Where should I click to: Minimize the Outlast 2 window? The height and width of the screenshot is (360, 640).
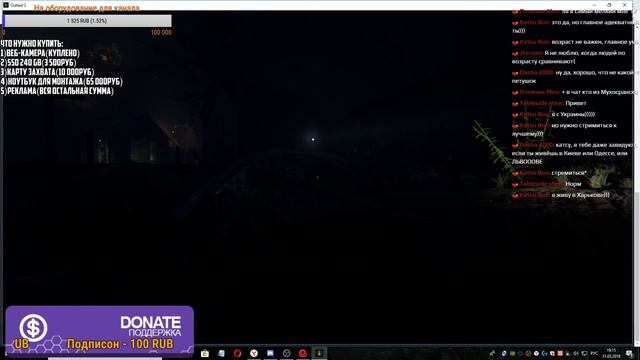click(x=594, y=5)
